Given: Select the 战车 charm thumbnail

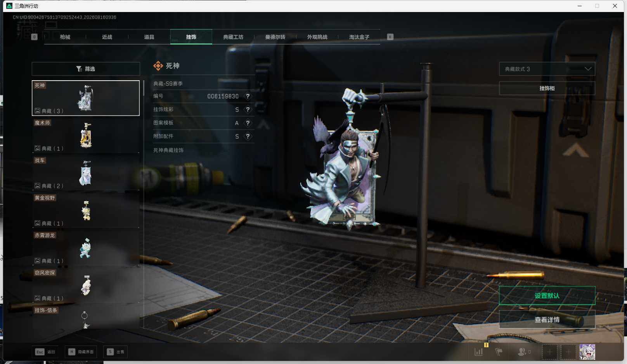Looking at the screenshot, I should [x=86, y=173].
